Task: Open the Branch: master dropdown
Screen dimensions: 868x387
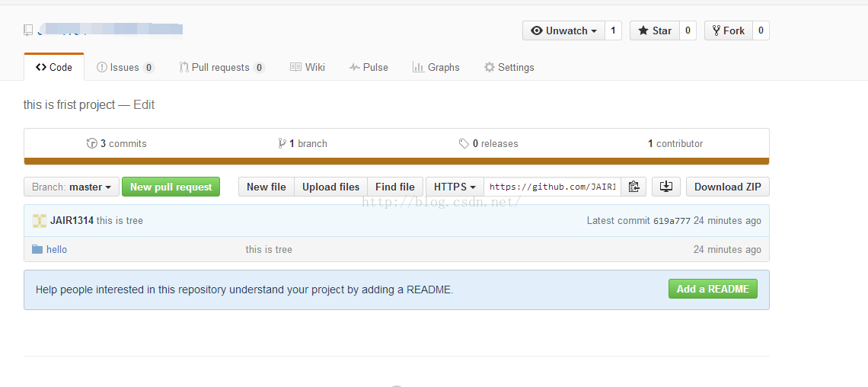Action: [x=72, y=187]
